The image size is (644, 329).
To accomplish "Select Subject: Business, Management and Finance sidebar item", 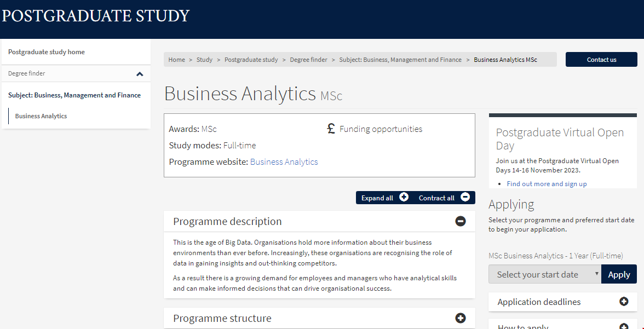I will [74, 95].
